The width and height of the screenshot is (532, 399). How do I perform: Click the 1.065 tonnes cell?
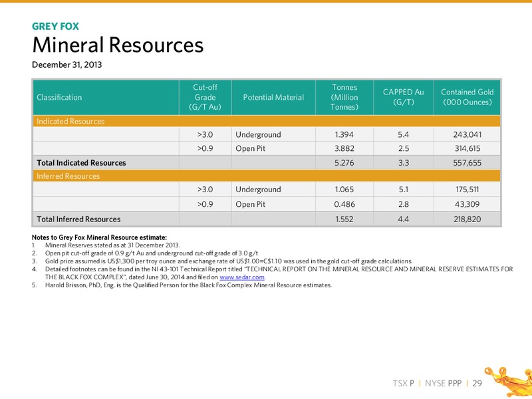[x=344, y=190]
